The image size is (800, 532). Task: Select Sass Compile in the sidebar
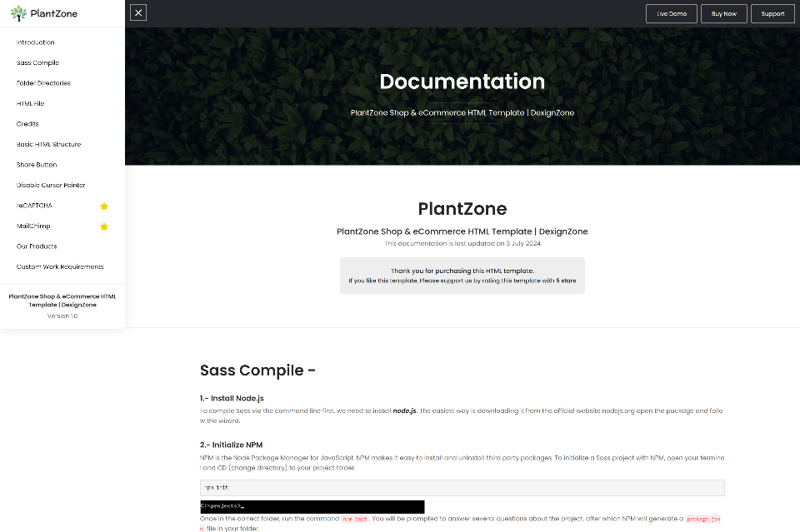pyautogui.click(x=37, y=62)
